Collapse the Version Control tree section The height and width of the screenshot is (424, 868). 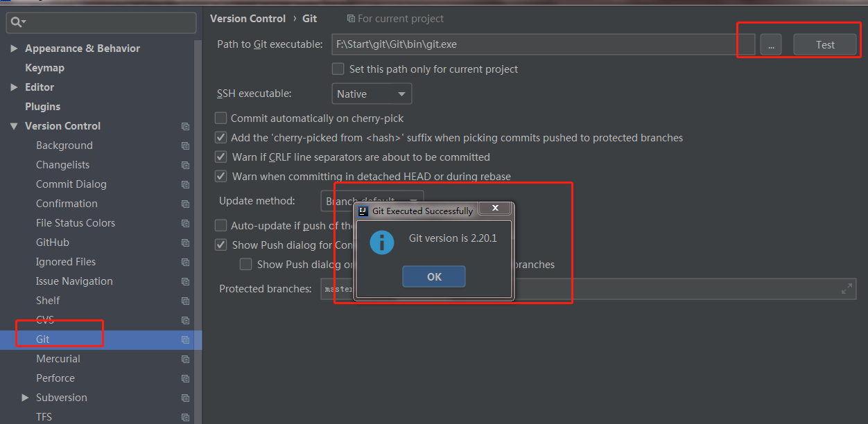point(14,126)
